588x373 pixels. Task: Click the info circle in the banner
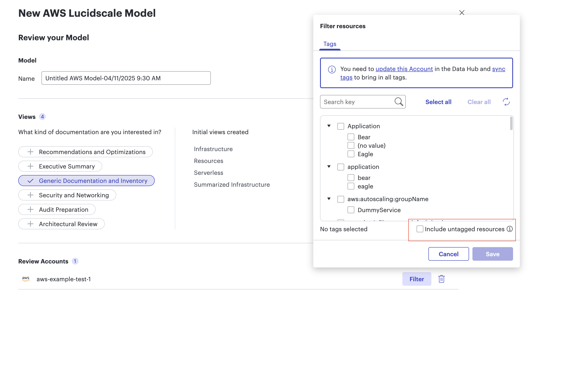tap(332, 70)
